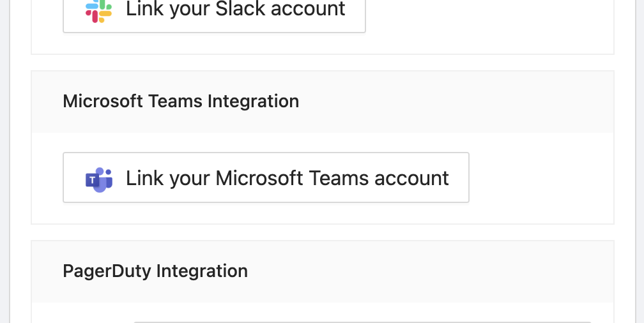Click Link your Microsoft Teams account button
This screenshot has height=323, width=644.
click(266, 177)
